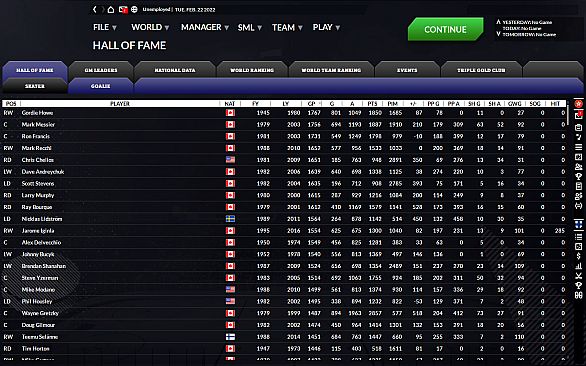Open the dollar sign finances icon
Viewport: 586px width, 366px height.
[x=579, y=256]
